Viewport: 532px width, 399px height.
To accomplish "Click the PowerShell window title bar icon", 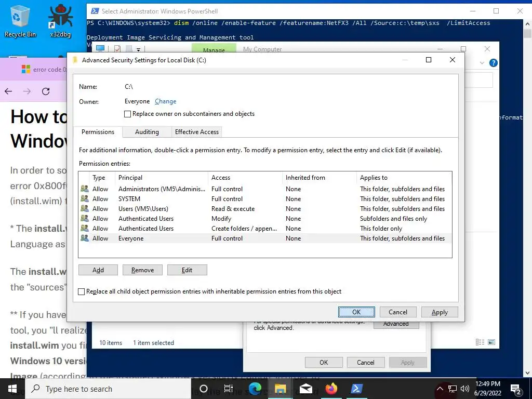I will [x=95, y=11].
